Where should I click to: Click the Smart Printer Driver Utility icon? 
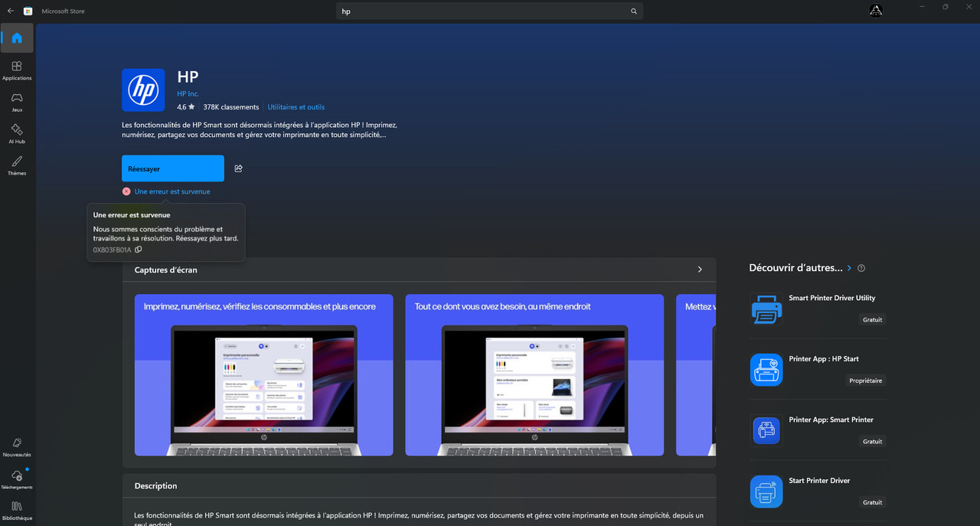pyautogui.click(x=766, y=309)
